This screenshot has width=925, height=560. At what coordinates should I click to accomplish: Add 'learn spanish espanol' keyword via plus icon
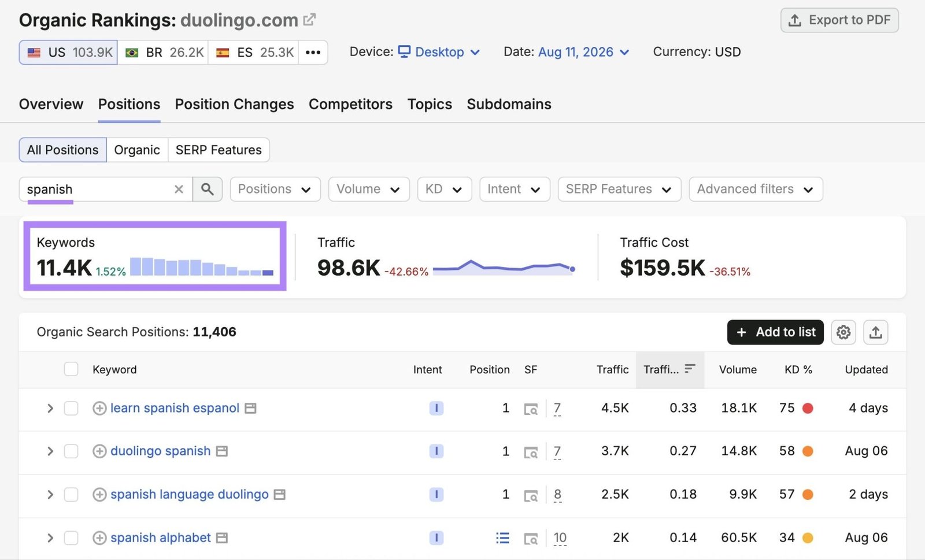click(99, 408)
